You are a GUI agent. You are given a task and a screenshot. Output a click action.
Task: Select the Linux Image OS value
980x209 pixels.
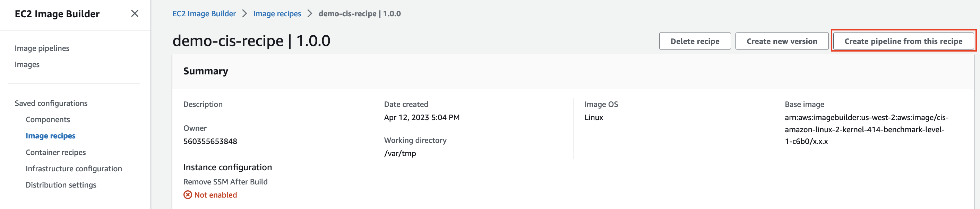pos(593,117)
